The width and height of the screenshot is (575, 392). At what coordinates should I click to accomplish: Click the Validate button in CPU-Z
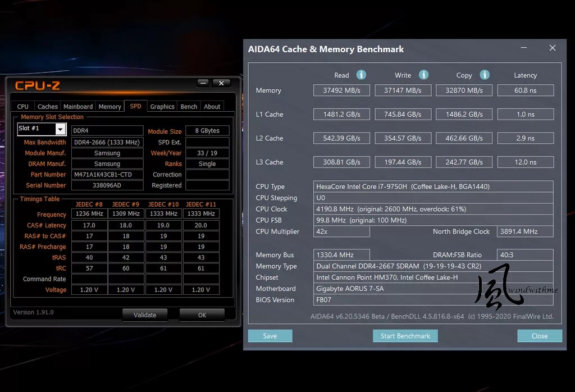[x=145, y=315]
